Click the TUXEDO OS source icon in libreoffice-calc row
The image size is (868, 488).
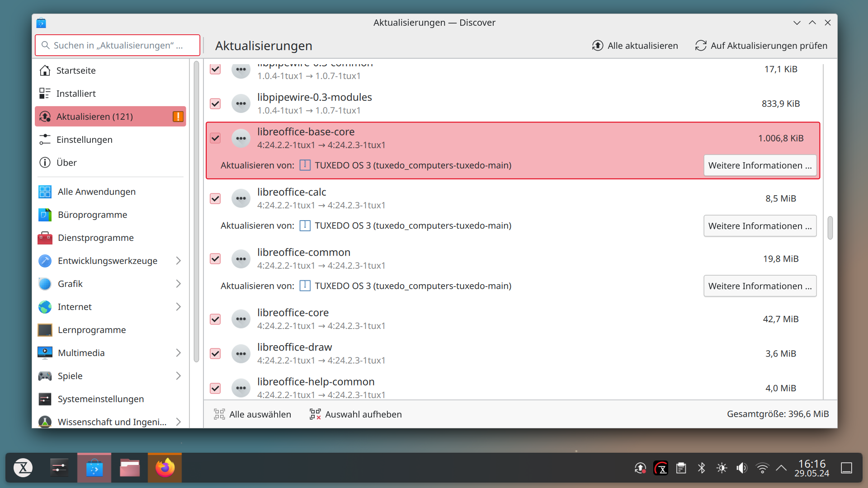click(x=305, y=225)
